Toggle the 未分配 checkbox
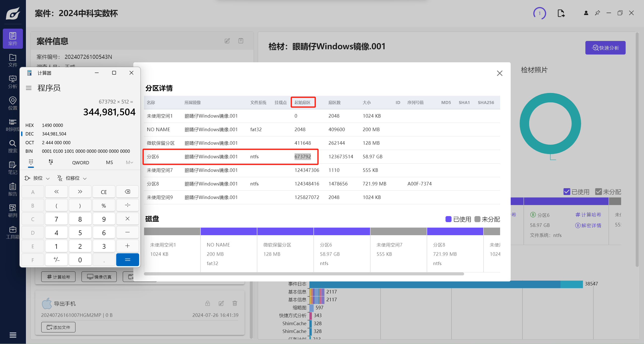The height and width of the screenshot is (344, 644). (x=598, y=192)
